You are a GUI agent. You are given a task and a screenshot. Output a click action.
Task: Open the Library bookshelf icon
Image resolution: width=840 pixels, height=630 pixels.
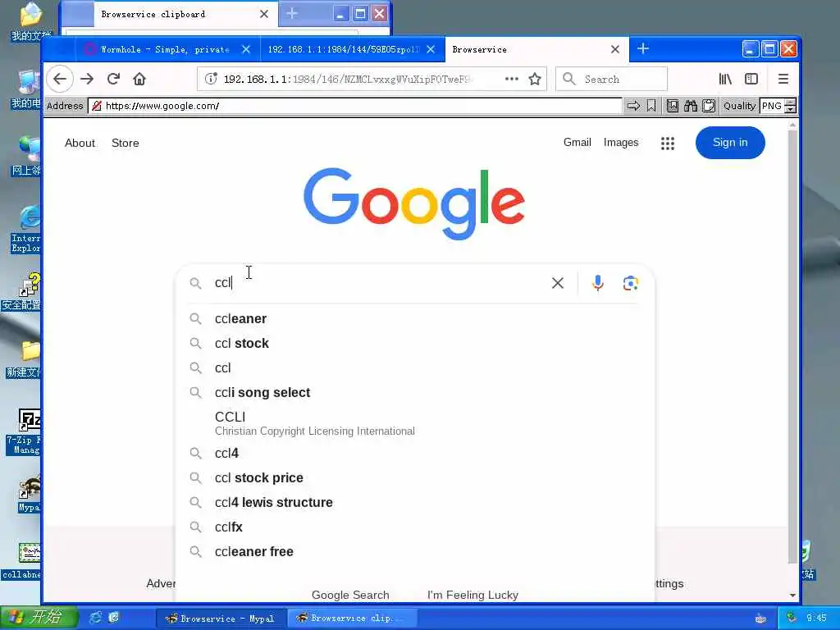coord(725,80)
